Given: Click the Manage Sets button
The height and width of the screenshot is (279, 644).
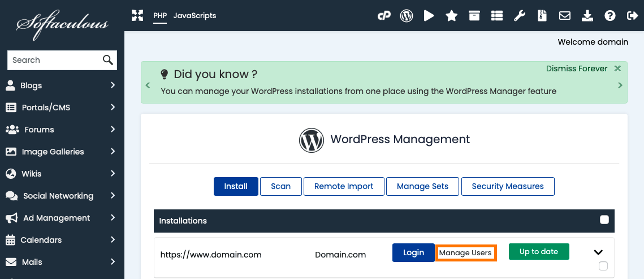Looking at the screenshot, I should (x=422, y=187).
